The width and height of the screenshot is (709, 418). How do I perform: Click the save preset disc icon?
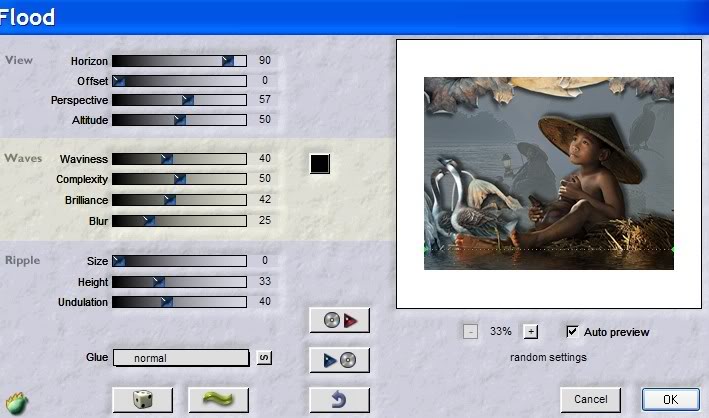coord(339,360)
